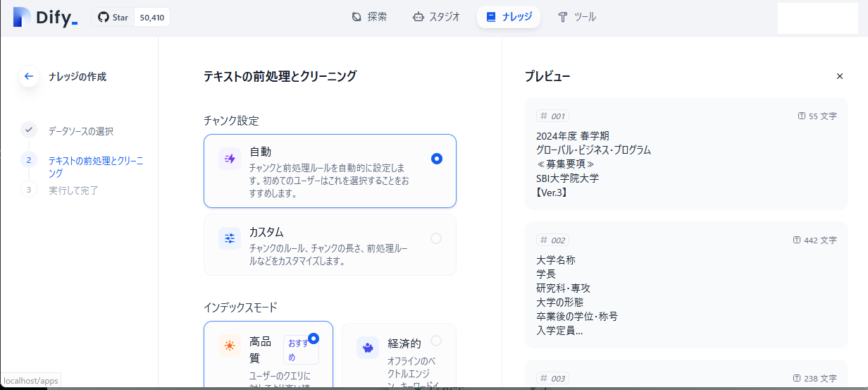Screen dimensions: 868x390
Task: Click the text icon beside 442 文字
Action: (797, 240)
